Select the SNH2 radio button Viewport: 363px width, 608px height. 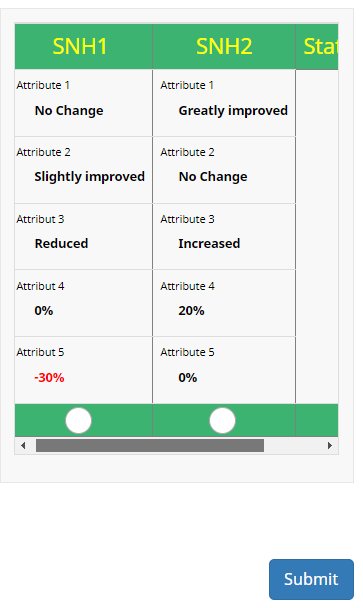pos(222,420)
